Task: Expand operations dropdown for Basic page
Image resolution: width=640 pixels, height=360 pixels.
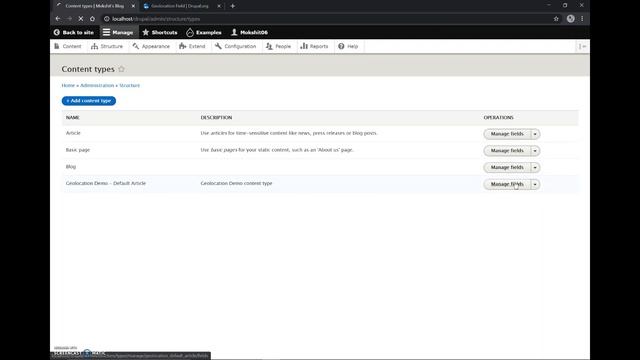Action: tap(535, 151)
